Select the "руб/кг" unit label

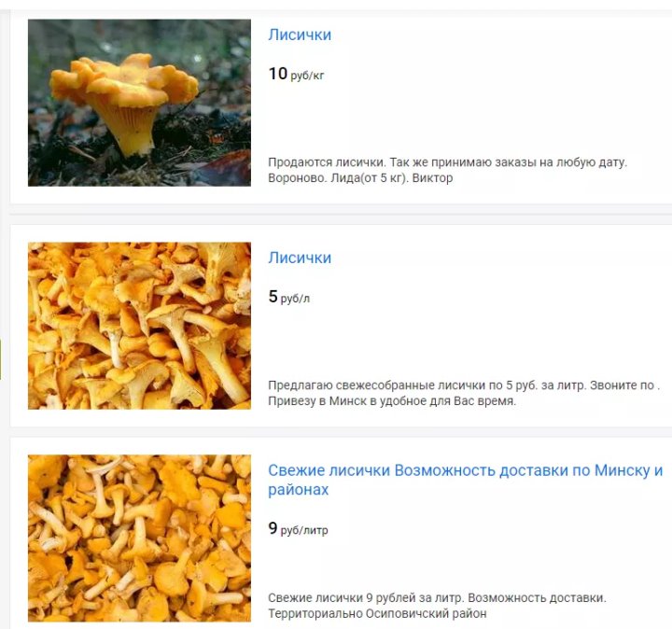coord(307,76)
